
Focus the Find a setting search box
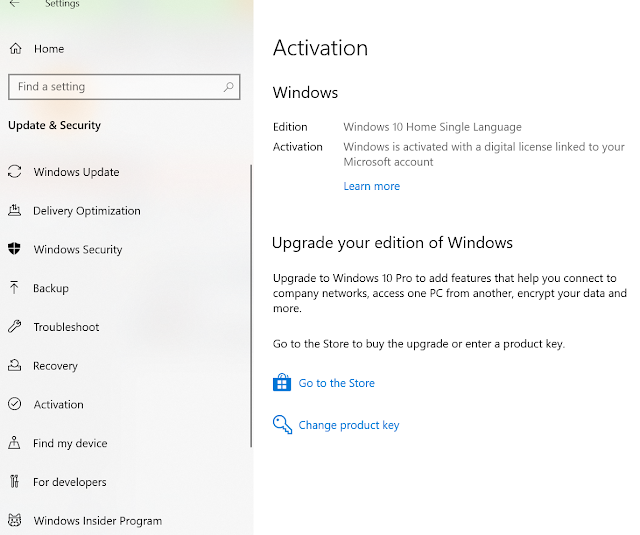[x=124, y=87]
